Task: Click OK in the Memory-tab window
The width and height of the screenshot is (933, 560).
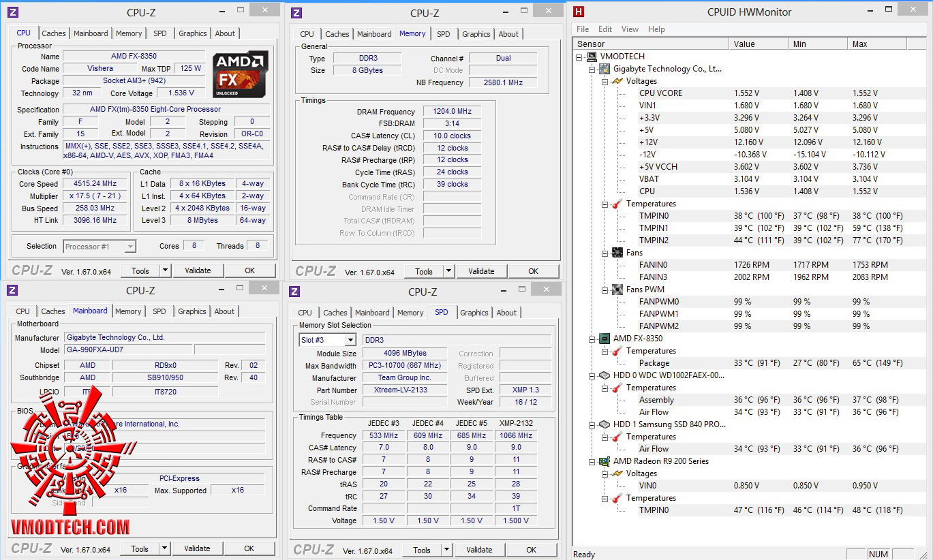Action: coord(533,271)
